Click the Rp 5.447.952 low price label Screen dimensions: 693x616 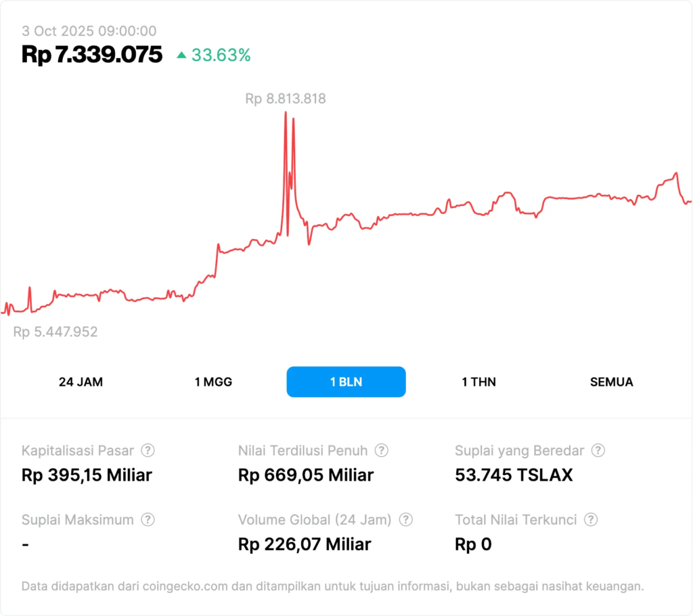click(x=55, y=332)
